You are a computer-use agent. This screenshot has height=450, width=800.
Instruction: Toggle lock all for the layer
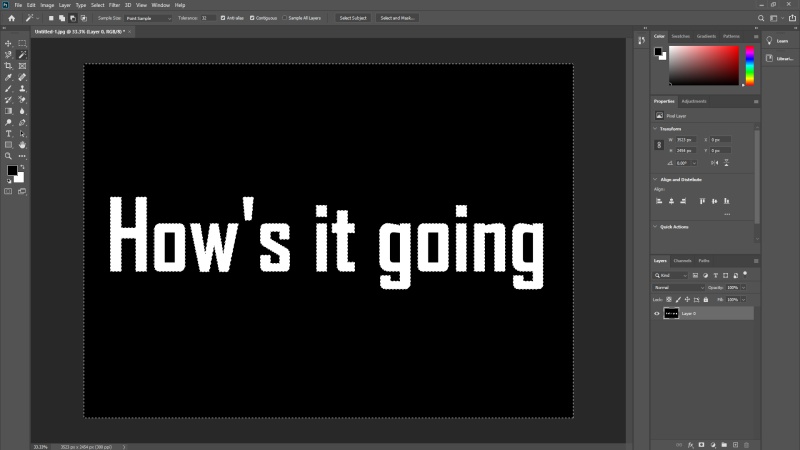(706, 299)
